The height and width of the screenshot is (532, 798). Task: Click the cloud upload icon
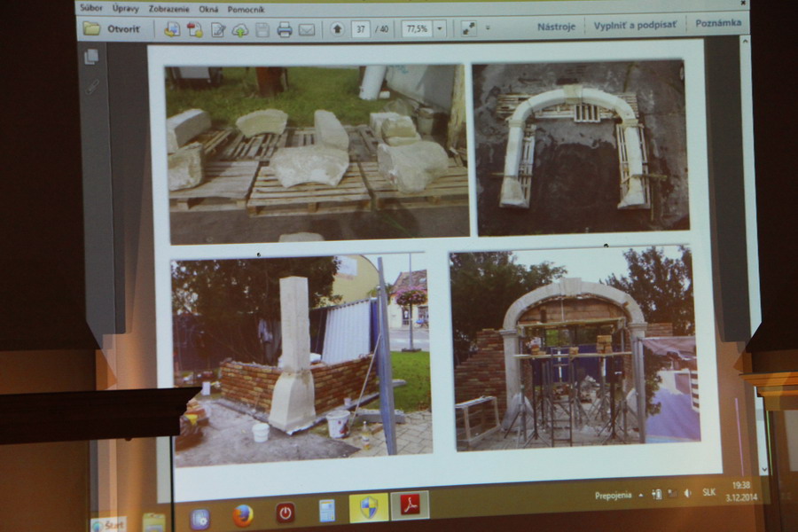[239, 30]
